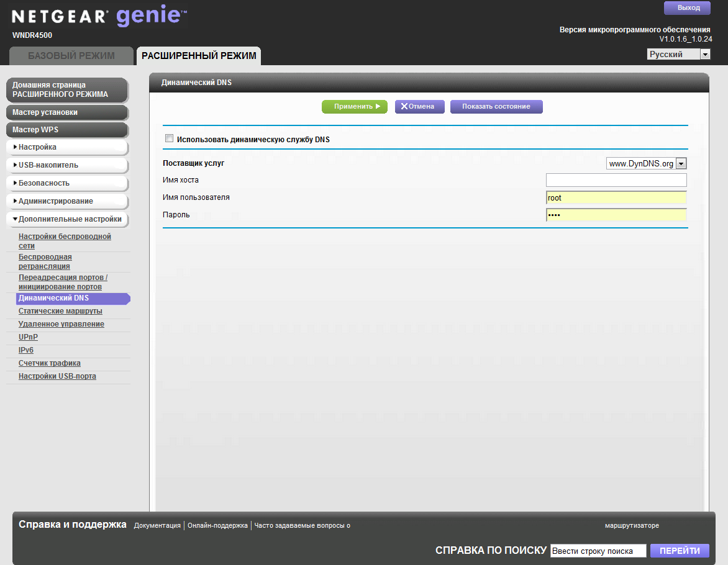Select the РАСШИРЕННЫЙ РЕЖИМ tab
Screen dimensions: 728x565
pos(199,56)
